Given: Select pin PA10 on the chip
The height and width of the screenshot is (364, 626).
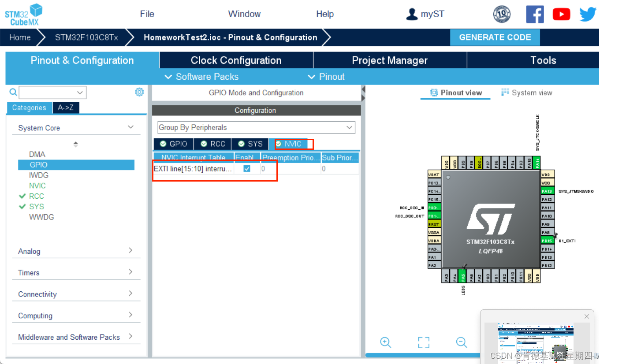Looking at the screenshot, I should 548,216.
